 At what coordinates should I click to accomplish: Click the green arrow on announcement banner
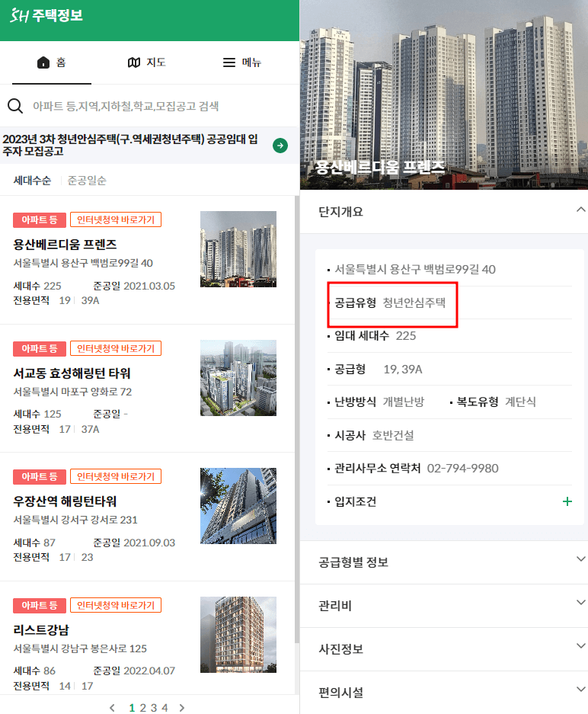[280, 146]
